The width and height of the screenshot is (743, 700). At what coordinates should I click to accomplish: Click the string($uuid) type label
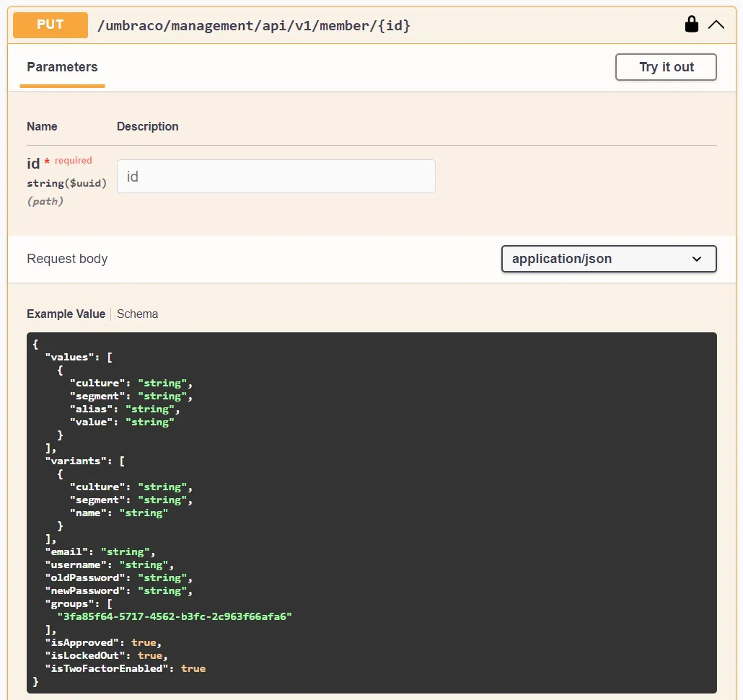coord(66,183)
